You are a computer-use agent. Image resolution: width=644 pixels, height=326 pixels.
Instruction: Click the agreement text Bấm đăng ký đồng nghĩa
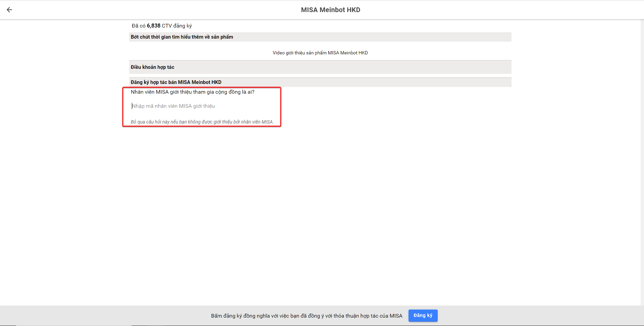coord(307,316)
